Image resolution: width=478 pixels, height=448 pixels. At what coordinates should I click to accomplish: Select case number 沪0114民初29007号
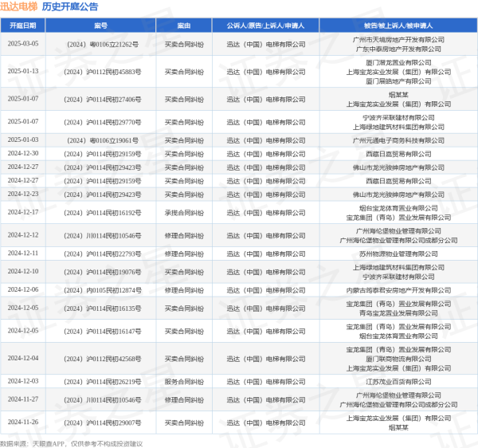pyautogui.click(x=103, y=423)
